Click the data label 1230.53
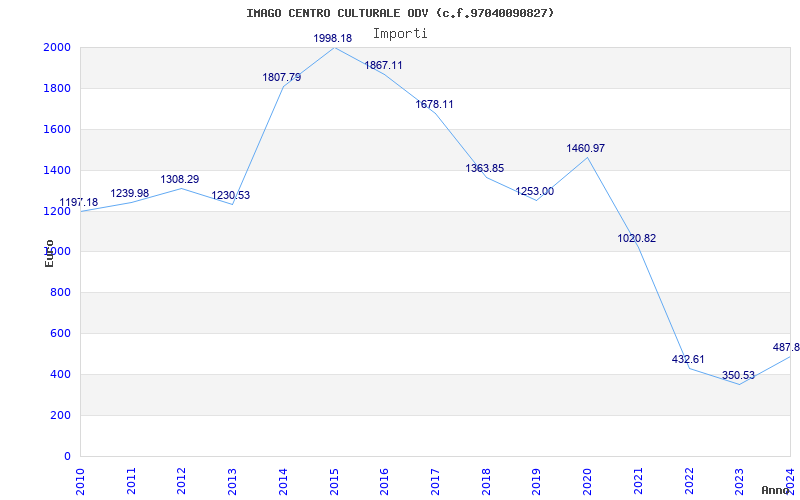800x500 pixels. pos(231,195)
